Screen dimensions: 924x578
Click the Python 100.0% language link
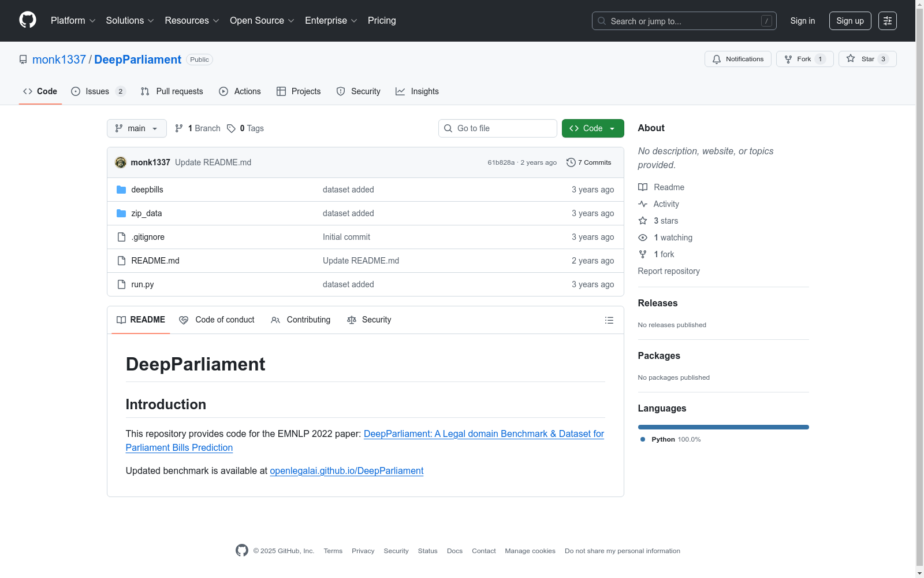[x=670, y=439]
